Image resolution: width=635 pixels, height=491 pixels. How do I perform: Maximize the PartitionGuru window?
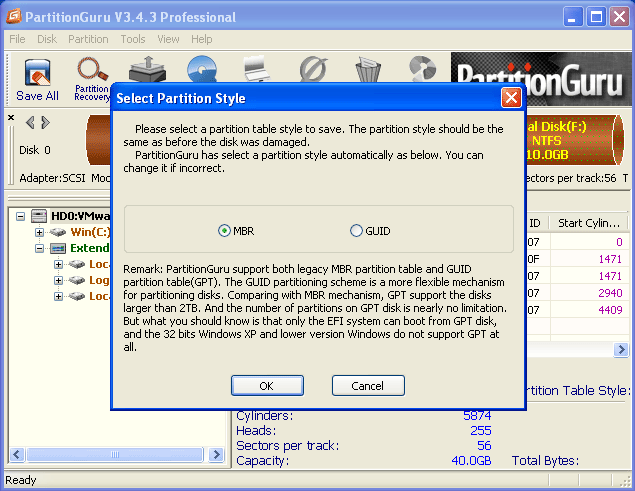pyautogui.click(x=596, y=17)
